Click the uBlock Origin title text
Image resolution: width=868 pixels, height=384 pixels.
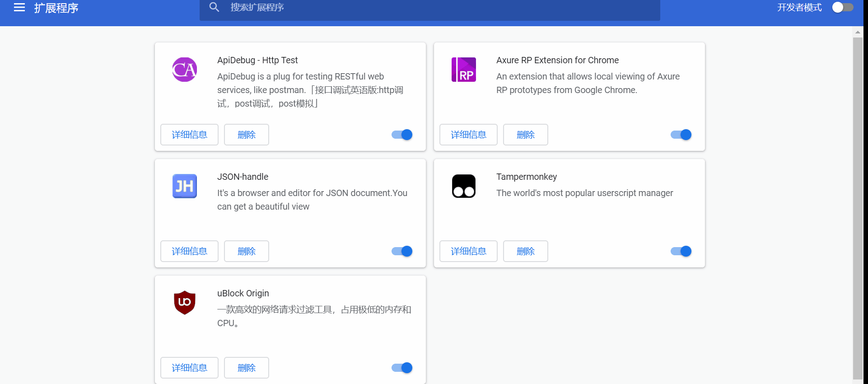point(243,293)
